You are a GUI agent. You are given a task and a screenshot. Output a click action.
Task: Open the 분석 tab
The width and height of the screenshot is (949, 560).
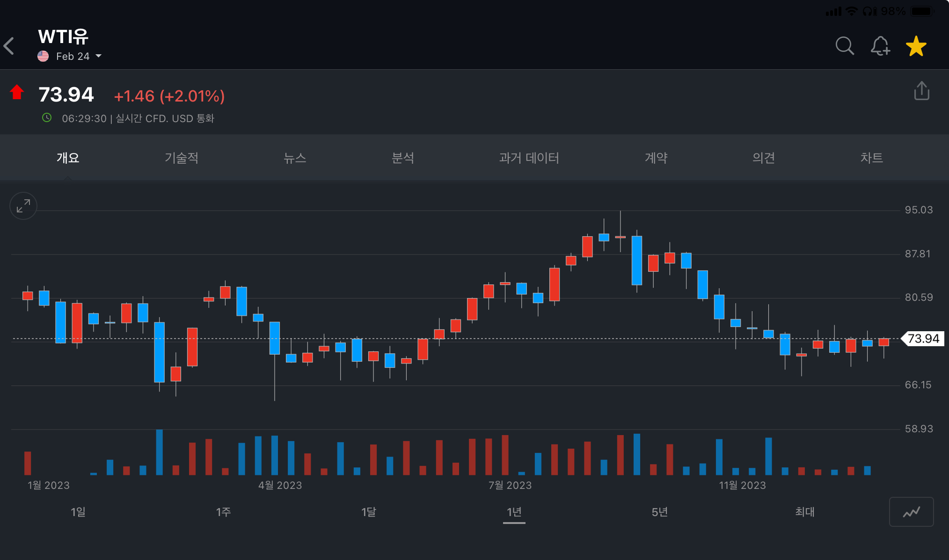[x=402, y=158]
